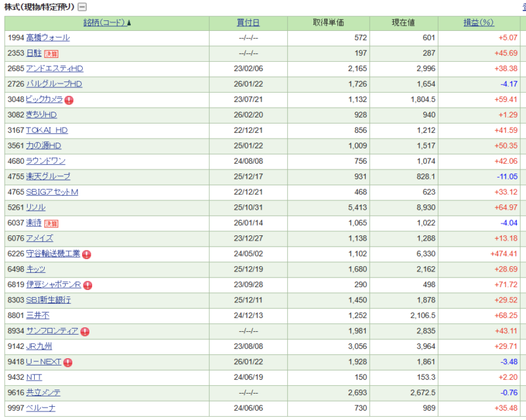Sort the table by 買付日 column
This screenshot has width=526, height=420.
pyautogui.click(x=248, y=23)
